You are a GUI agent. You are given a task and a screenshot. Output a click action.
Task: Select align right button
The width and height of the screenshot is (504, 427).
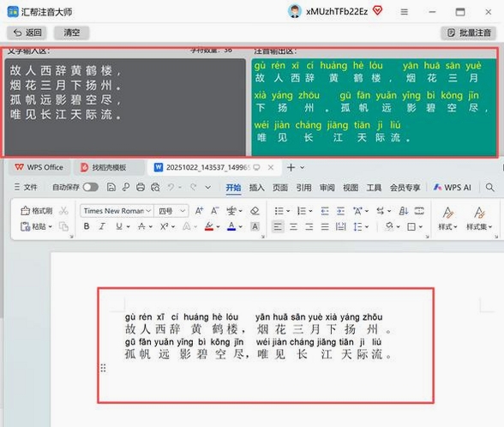309,226
